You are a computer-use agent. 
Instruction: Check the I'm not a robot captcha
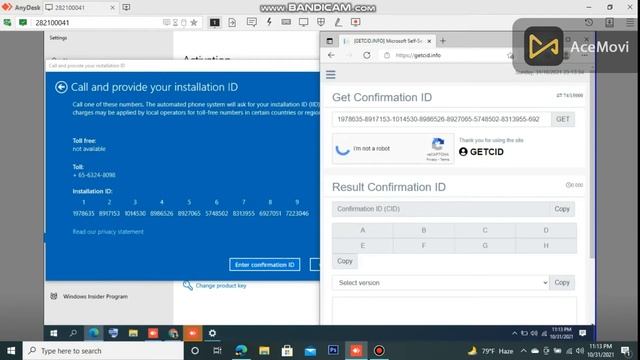click(342, 149)
